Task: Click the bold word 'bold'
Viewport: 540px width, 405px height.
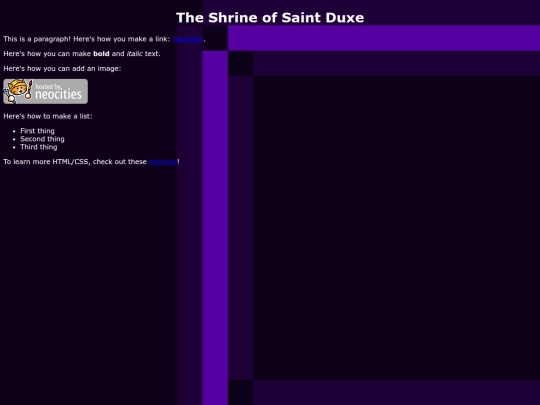Action: tap(101, 54)
